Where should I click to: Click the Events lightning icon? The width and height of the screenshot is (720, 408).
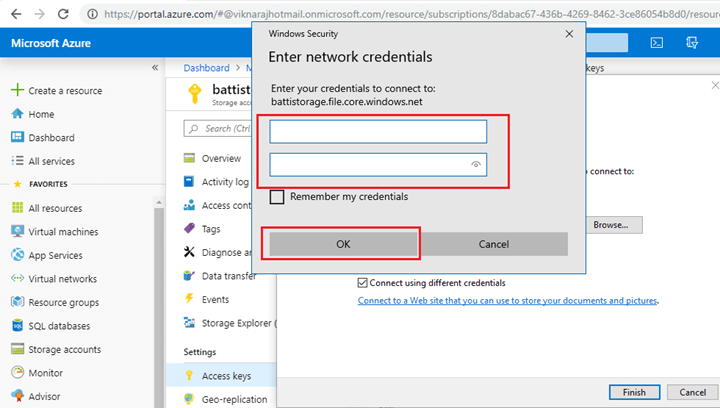pyautogui.click(x=189, y=299)
